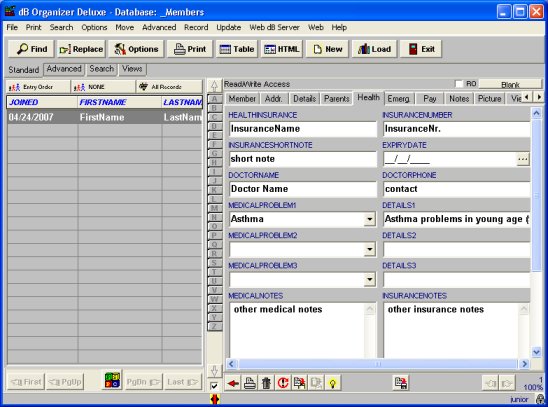
Task: Click the padlock icon in status bar
Action: point(540,399)
